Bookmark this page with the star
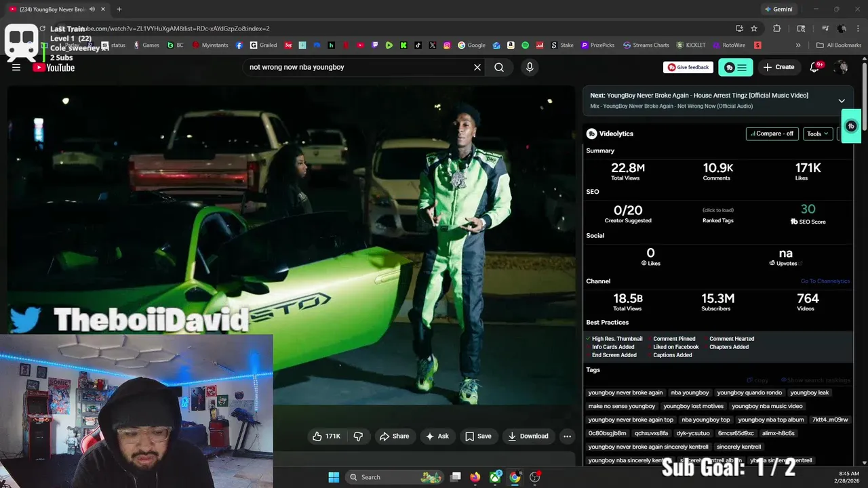 point(754,28)
